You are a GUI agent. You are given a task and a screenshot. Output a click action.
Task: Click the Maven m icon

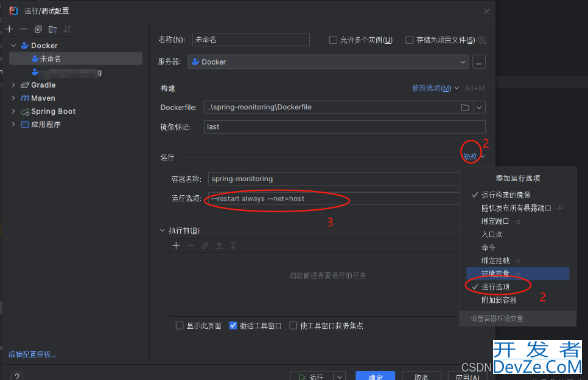click(x=25, y=98)
